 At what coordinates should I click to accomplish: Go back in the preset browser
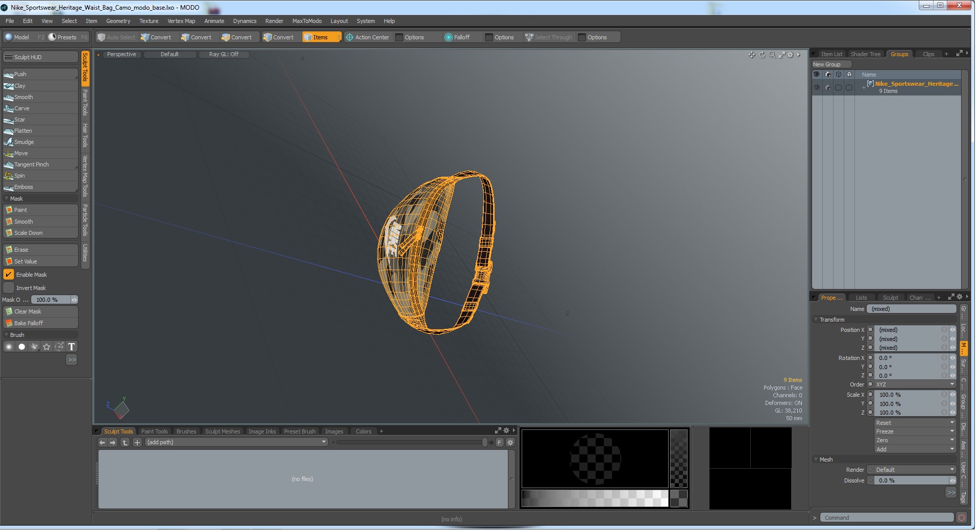(102, 443)
